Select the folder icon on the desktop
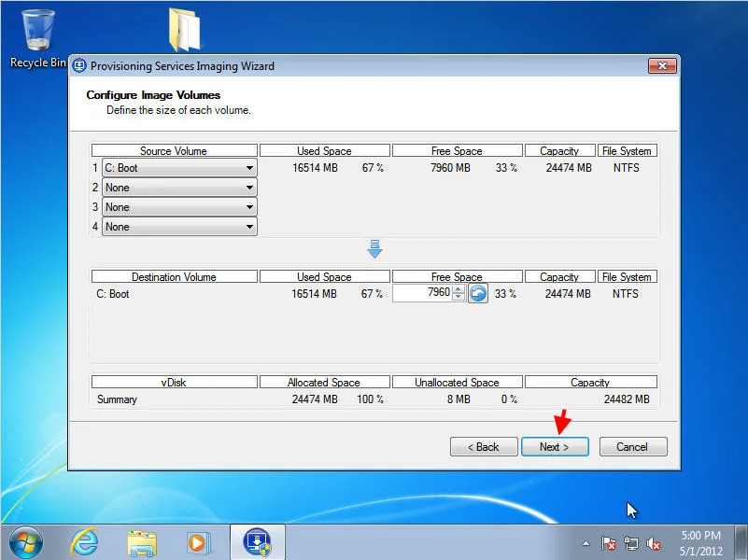 coord(185,30)
